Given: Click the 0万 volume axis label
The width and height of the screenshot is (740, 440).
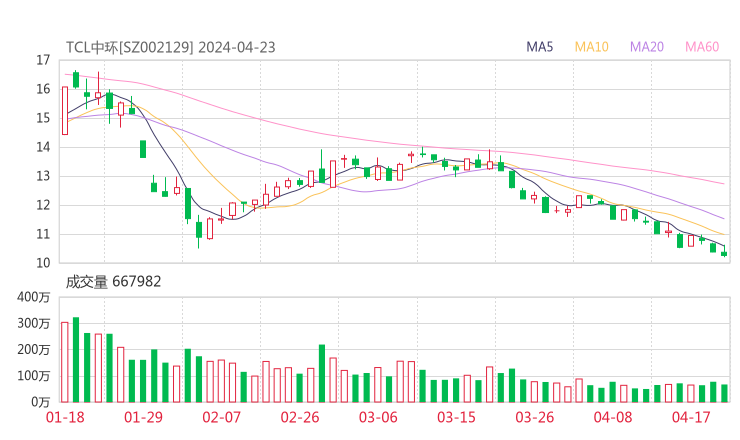Looking at the screenshot, I should (x=40, y=402).
